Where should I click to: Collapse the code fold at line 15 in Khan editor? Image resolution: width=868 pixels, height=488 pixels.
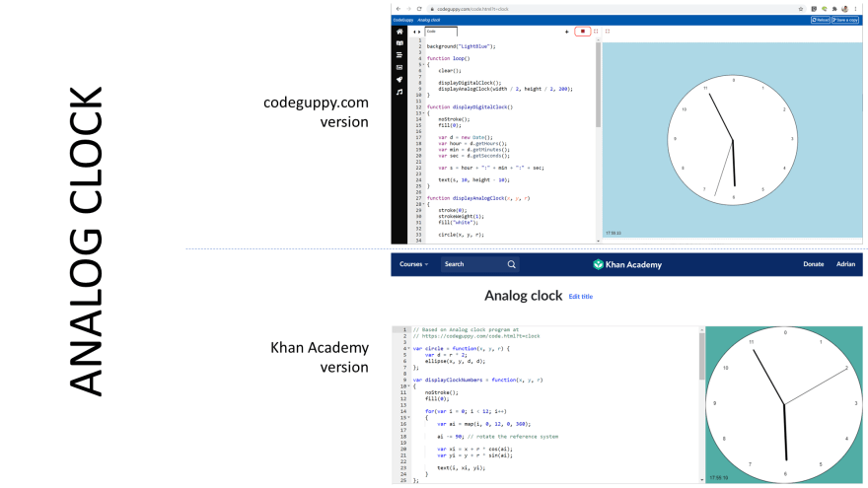(409, 418)
